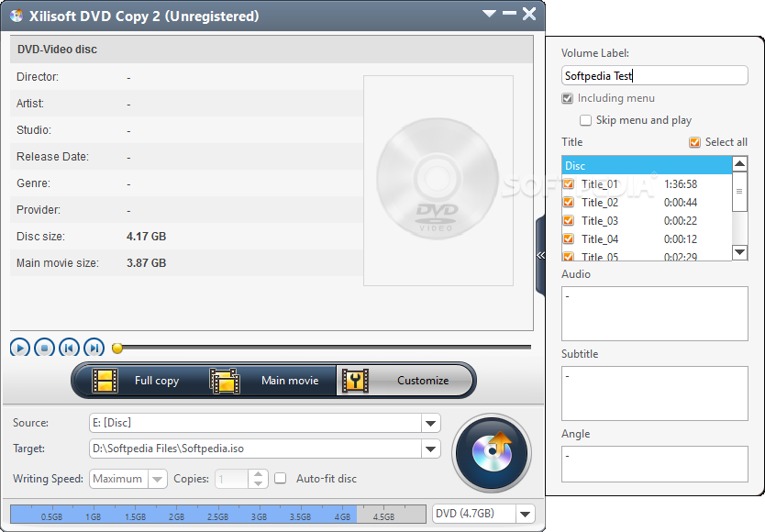Close the Xilisoft DVD Copy window
This screenshot has width=765, height=532.
(x=529, y=14)
